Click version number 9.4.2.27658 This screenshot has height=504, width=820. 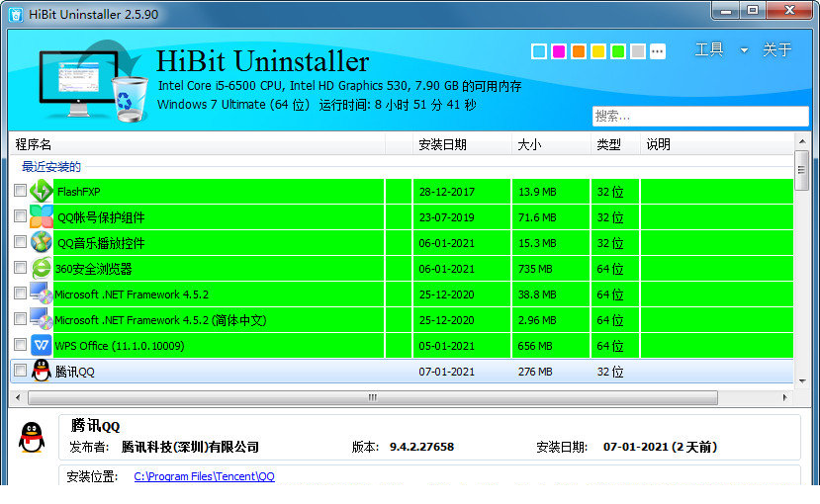pyautogui.click(x=421, y=447)
